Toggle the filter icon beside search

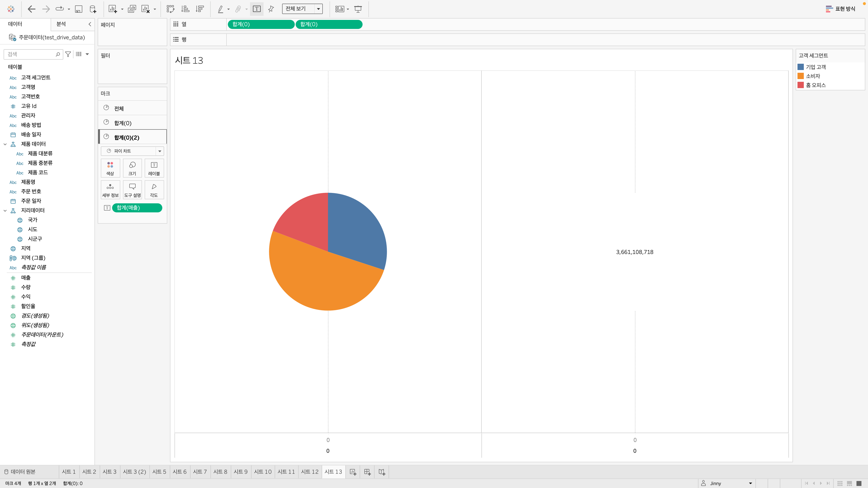[x=68, y=54]
